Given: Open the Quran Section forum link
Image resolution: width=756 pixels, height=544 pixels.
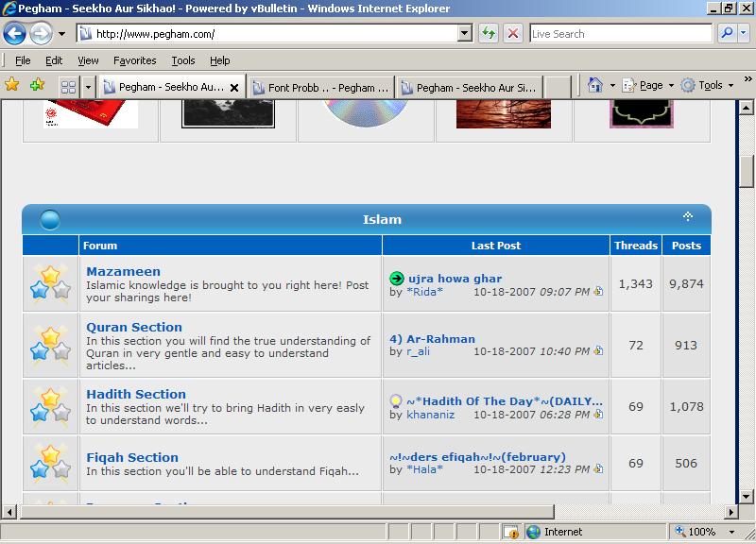Looking at the screenshot, I should coord(134,327).
